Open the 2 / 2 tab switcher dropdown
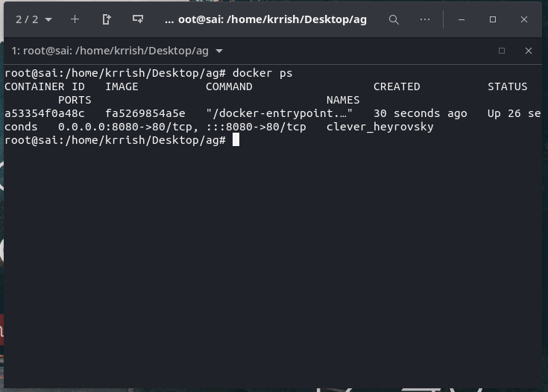 point(34,19)
